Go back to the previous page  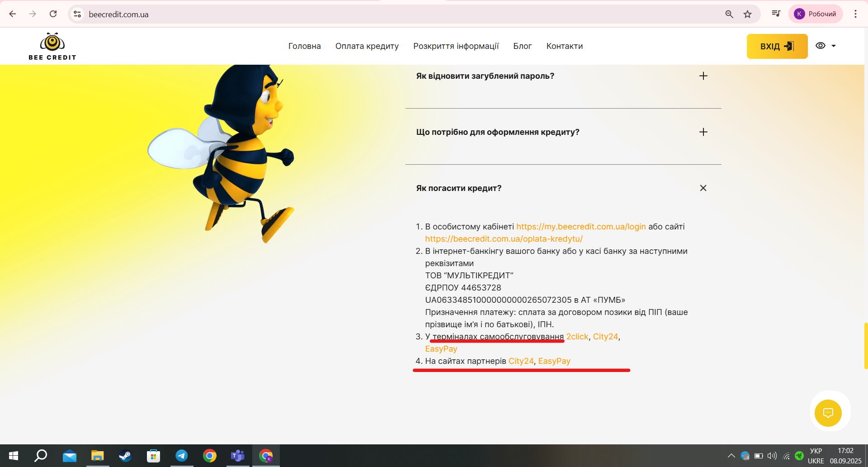click(13, 14)
